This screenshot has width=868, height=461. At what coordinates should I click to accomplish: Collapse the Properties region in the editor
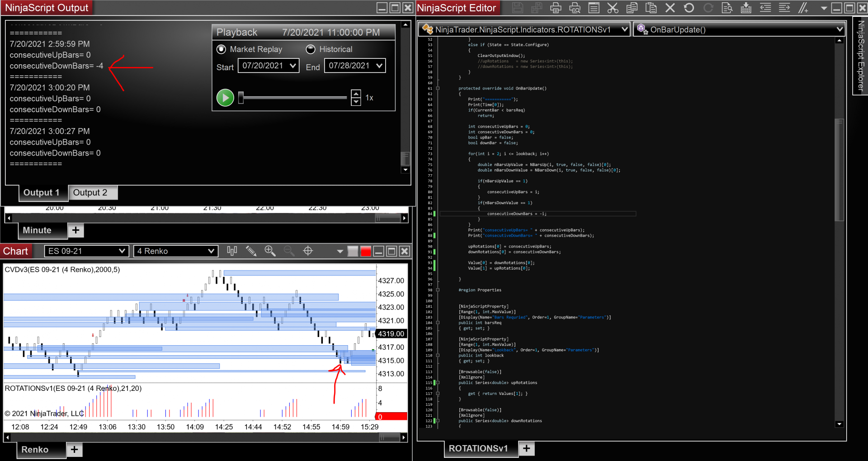coord(438,290)
